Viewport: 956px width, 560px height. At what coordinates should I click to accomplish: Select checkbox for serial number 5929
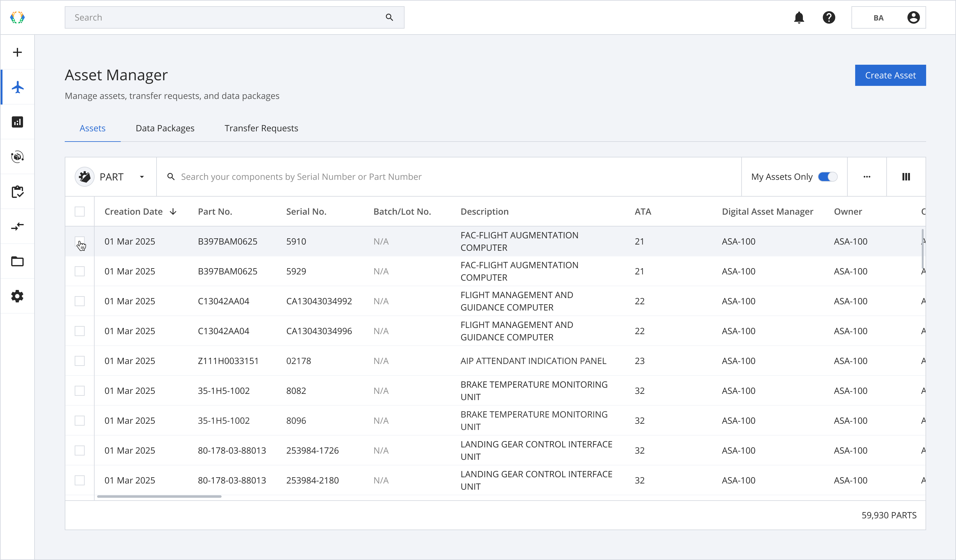click(80, 272)
